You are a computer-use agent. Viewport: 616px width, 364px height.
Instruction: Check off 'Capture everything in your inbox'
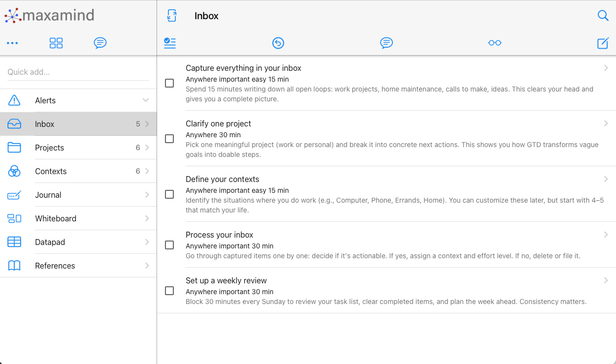pos(169,83)
